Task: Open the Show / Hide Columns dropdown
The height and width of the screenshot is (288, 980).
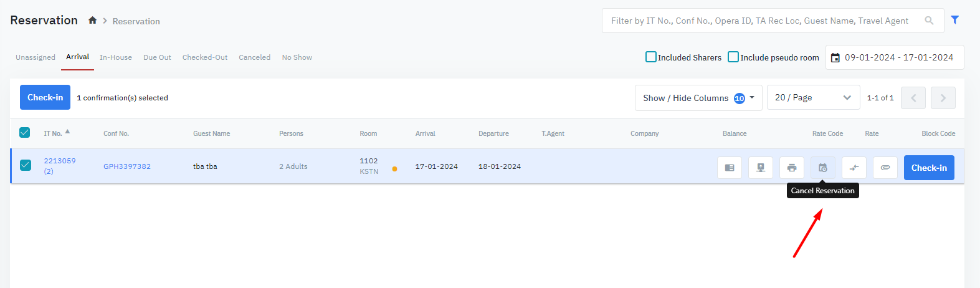Action: (x=698, y=98)
